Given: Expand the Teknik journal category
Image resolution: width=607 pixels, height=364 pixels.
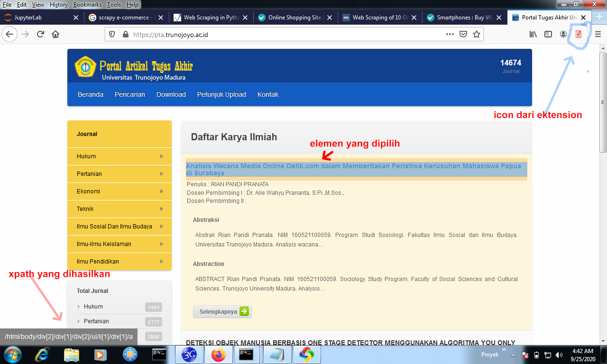Looking at the screenshot, I should pyautogui.click(x=120, y=209).
